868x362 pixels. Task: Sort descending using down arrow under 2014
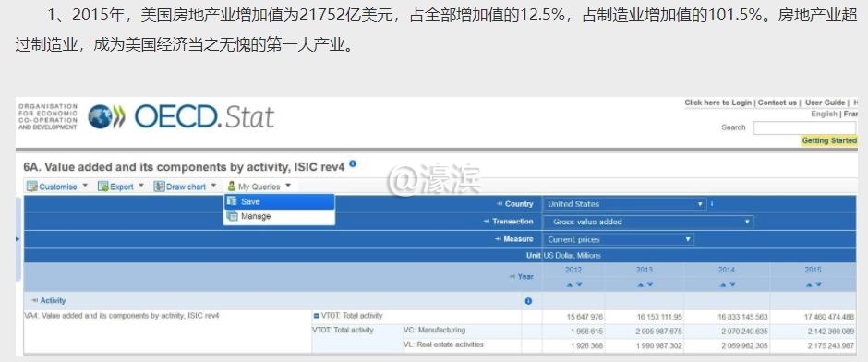[732, 284]
